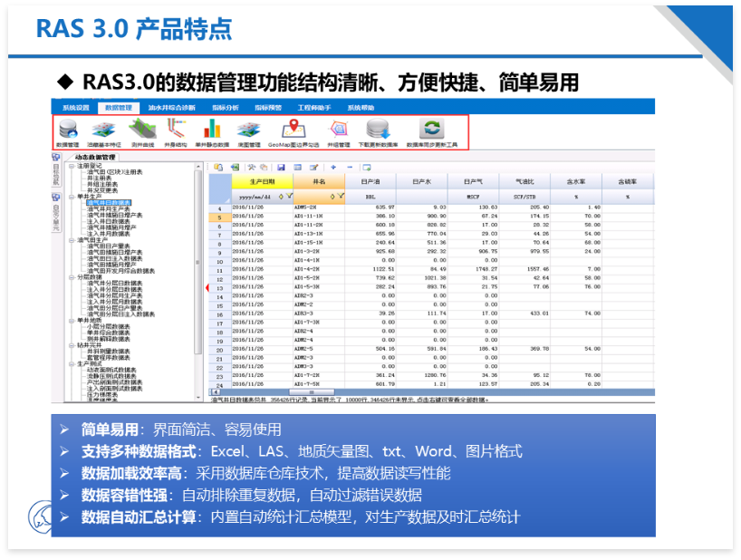Switch to the 系统设置 menu tab
741x560 pixels.
[x=76, y=108]
